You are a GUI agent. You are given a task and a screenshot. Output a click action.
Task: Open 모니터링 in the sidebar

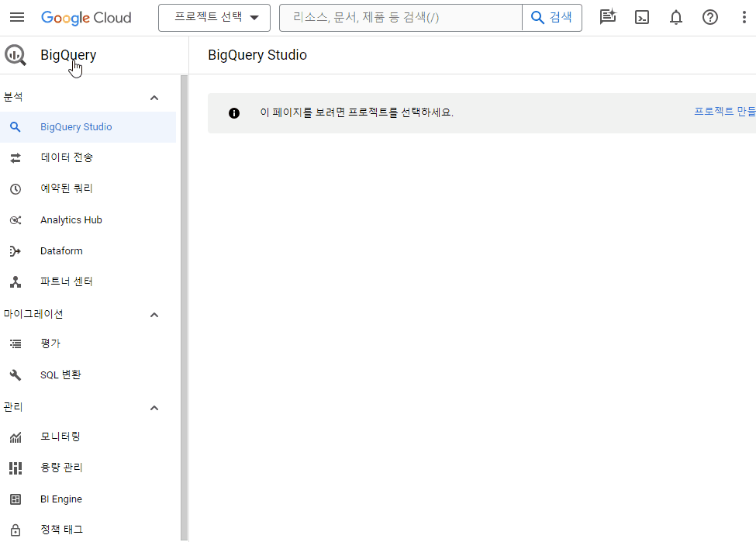pyautogui.click(x=88, y=437)
